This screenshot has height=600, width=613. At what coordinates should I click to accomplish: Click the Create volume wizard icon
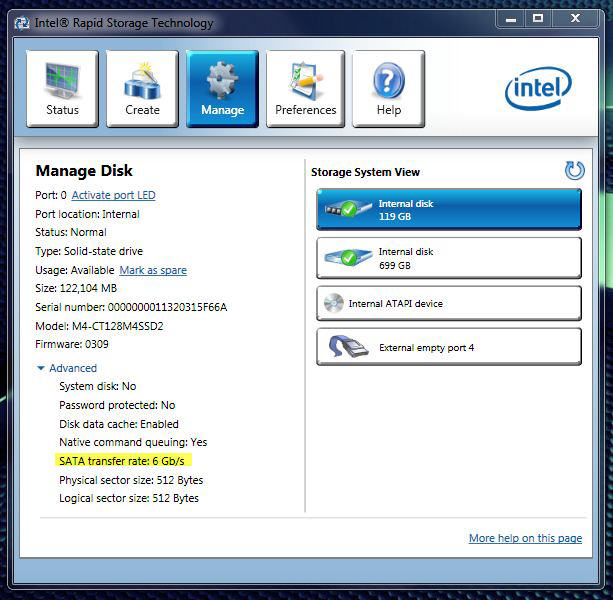pyautogui.click(x=142, y=80)
